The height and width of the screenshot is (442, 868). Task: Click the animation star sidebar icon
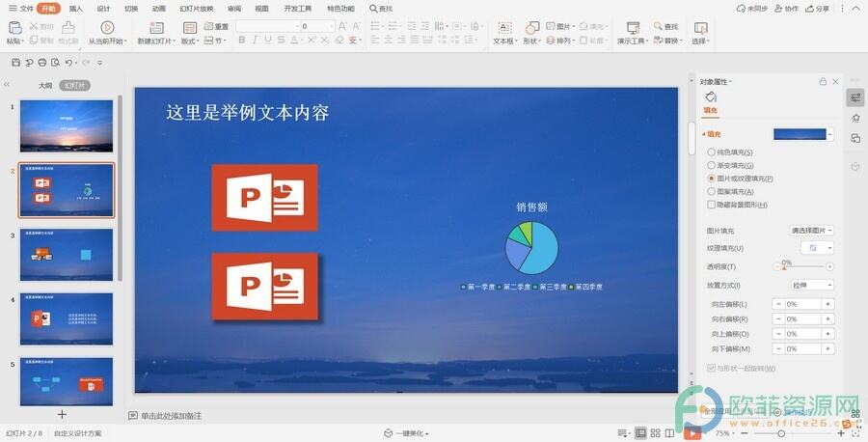pos(855,118)
